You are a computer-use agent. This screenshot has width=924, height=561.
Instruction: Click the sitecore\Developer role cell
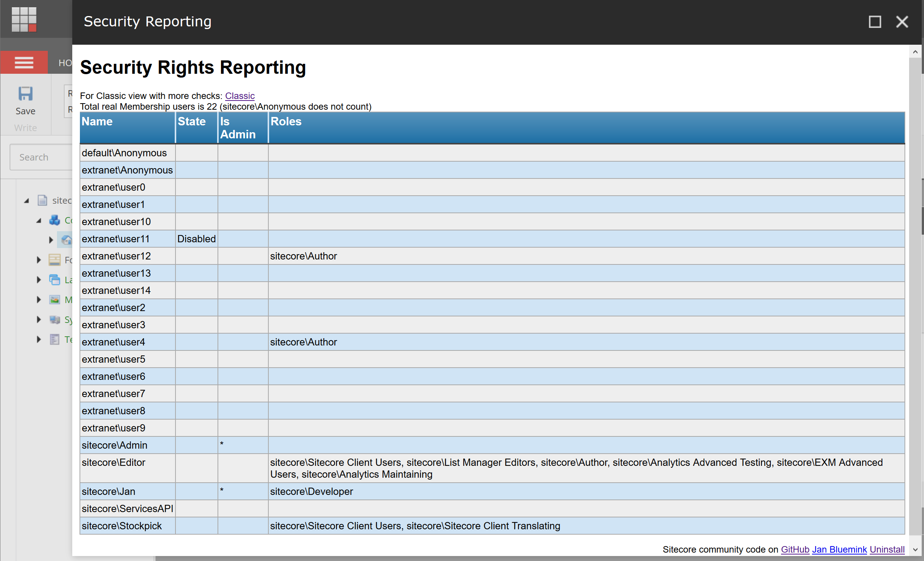coord(586,491)
